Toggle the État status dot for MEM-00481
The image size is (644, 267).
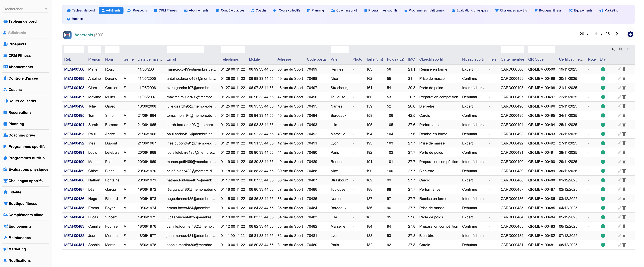603,245
